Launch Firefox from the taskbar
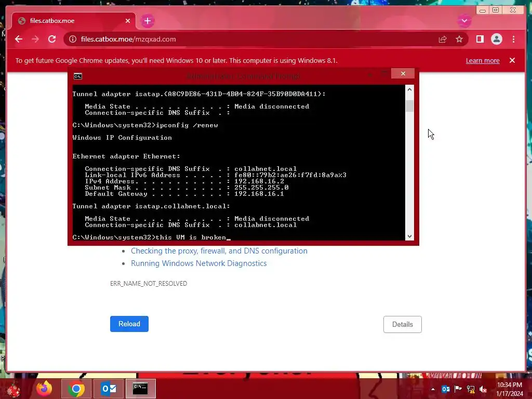 [45, 389]
